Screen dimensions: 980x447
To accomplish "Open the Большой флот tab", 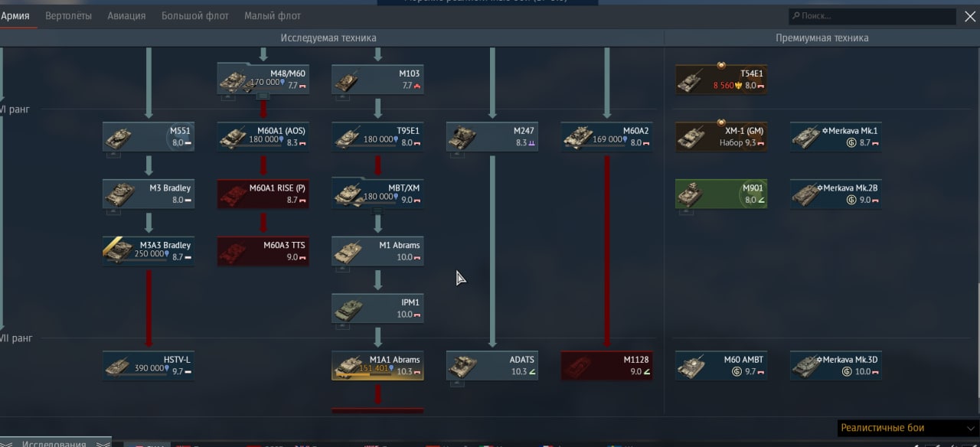I will pyautogui.click(x=195, y=15).
